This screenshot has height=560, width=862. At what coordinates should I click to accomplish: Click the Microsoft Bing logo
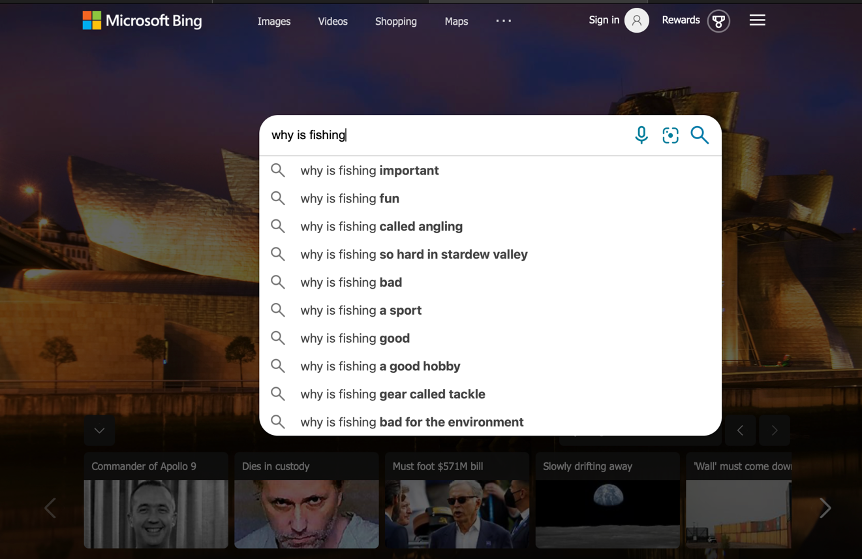coord(142,21)
